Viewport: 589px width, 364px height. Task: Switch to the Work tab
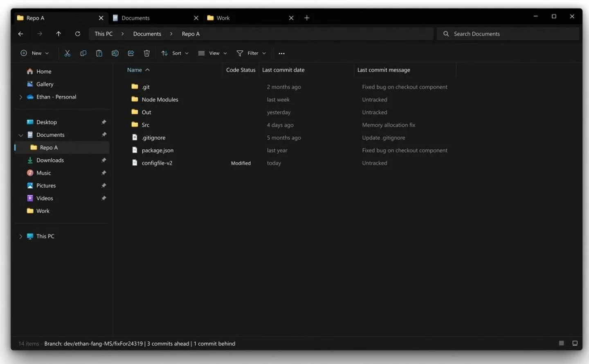point(223,18)
